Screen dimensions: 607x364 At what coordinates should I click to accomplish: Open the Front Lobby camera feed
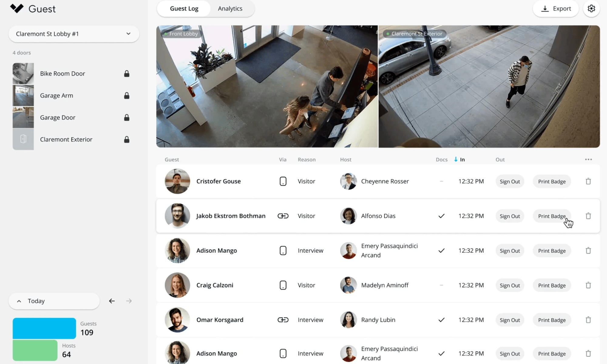[267, 86]
